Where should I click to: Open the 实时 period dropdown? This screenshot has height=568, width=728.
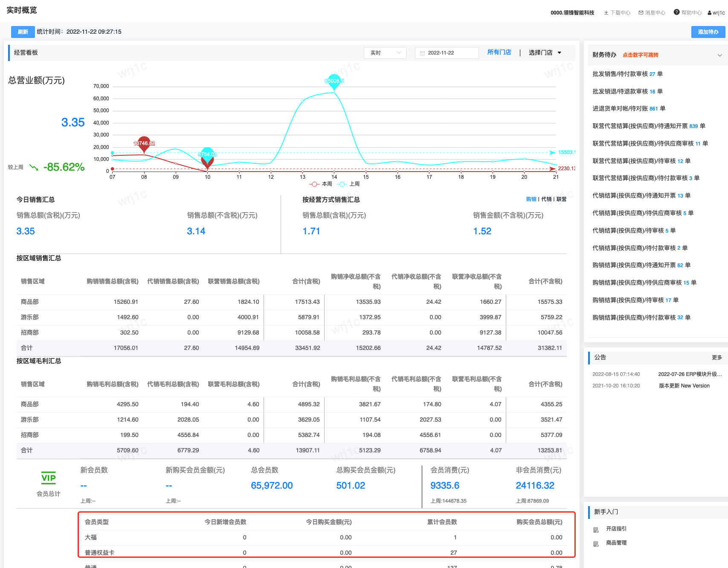point(385,53)
